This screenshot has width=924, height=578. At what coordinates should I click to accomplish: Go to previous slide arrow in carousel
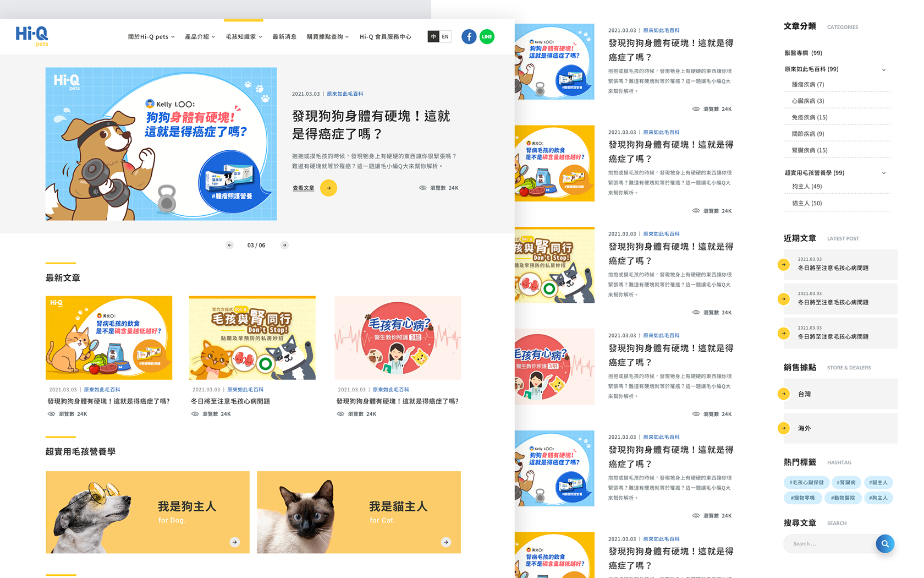coord(229,246)
